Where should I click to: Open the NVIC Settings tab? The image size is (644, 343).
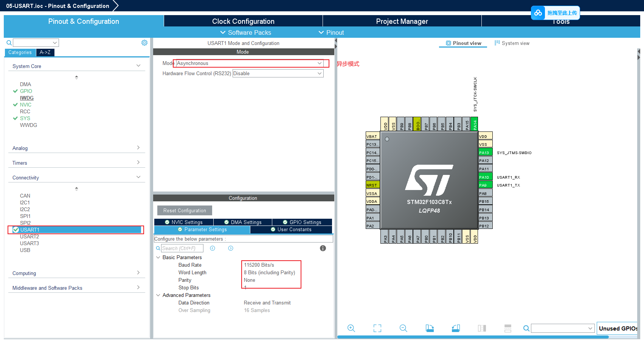coord(184,222)
